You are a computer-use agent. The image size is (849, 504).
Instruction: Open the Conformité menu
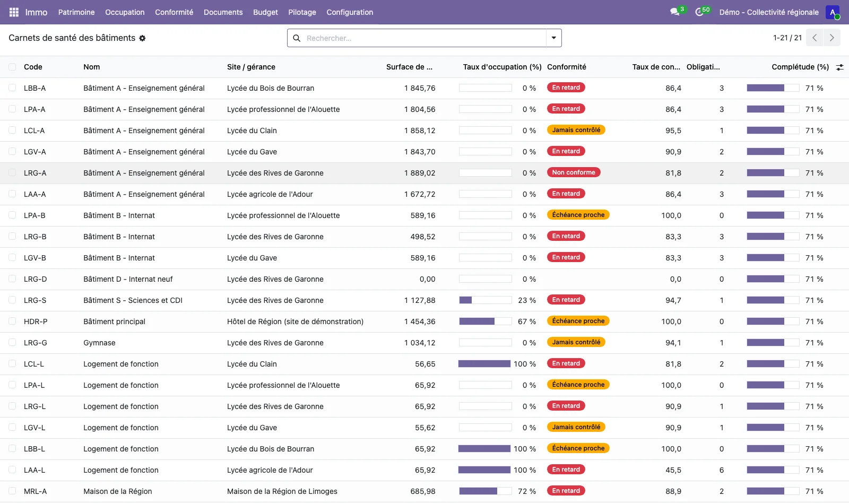pos(174,12)
